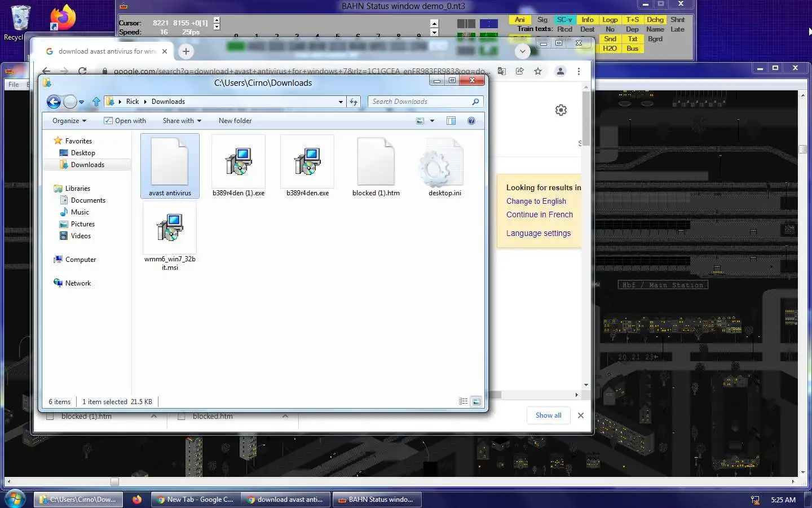The width and height of the screenshot is (812, 508).
Task: Open a new Chrome tab with plus
Action: (x=186, y=51)
